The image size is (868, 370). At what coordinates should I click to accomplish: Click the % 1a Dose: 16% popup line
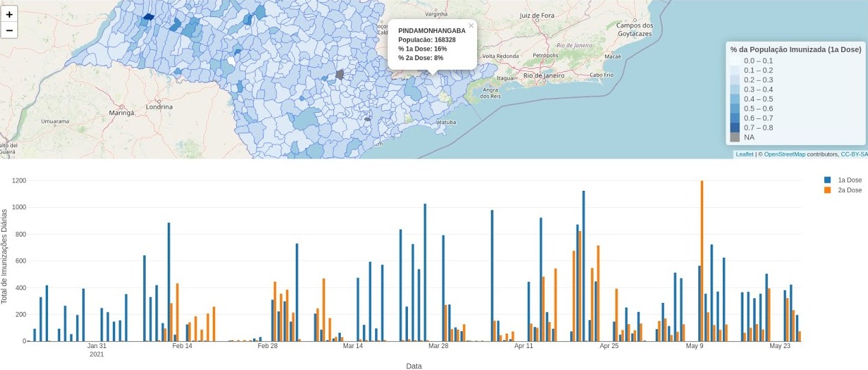coord(422,49)
